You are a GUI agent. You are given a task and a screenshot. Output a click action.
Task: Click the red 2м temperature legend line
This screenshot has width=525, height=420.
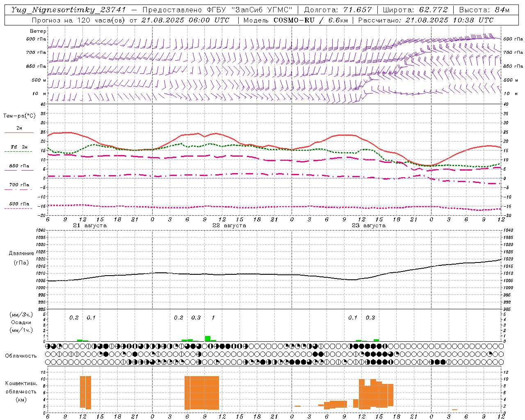(x=19, y=132)
